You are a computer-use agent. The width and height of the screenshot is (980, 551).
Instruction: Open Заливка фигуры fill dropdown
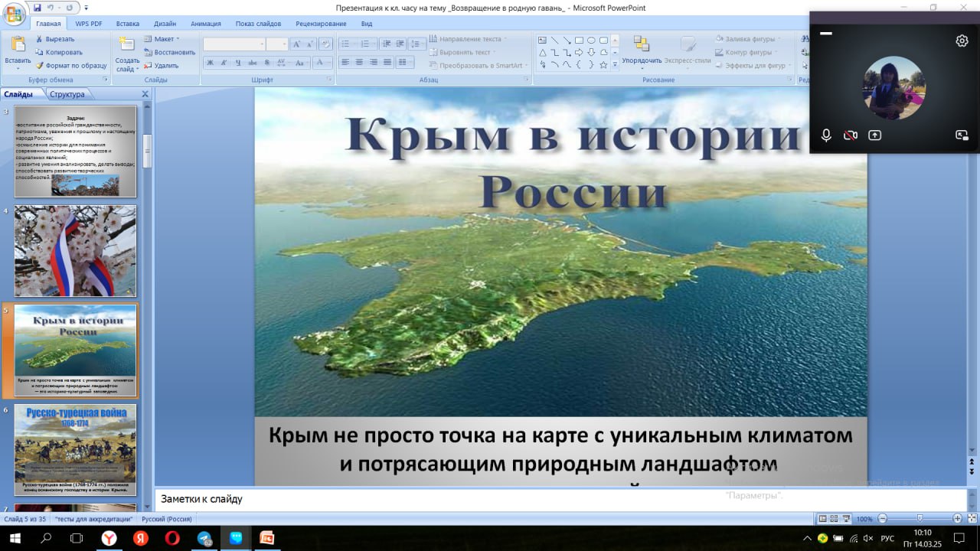point(747,39)
